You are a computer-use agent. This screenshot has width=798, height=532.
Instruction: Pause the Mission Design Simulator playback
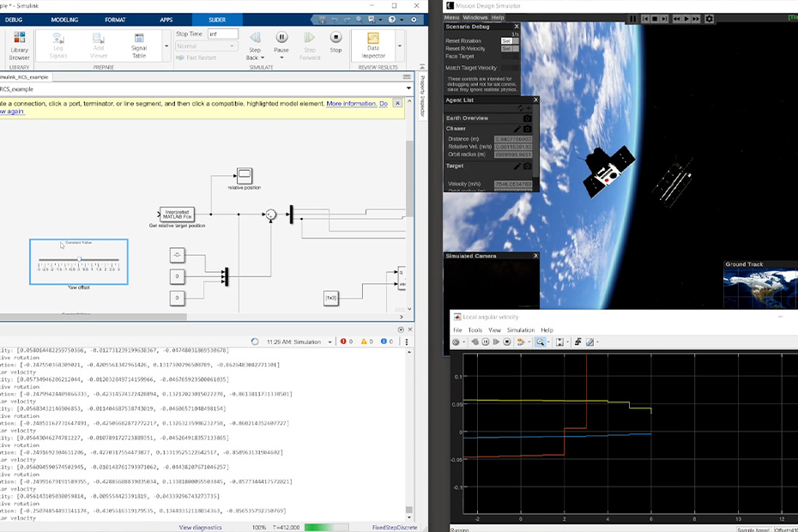633,18
